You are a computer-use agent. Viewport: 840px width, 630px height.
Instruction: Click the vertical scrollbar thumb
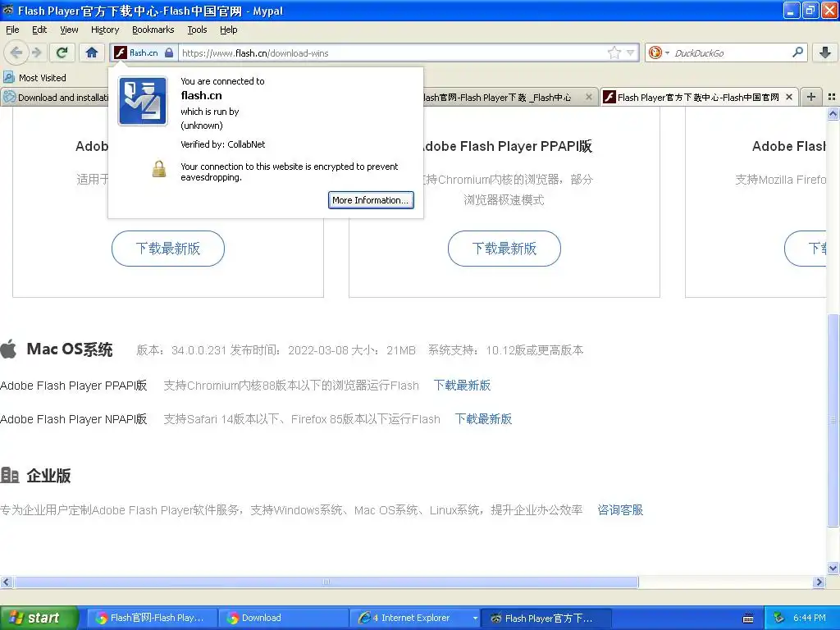tap(833, 421)
